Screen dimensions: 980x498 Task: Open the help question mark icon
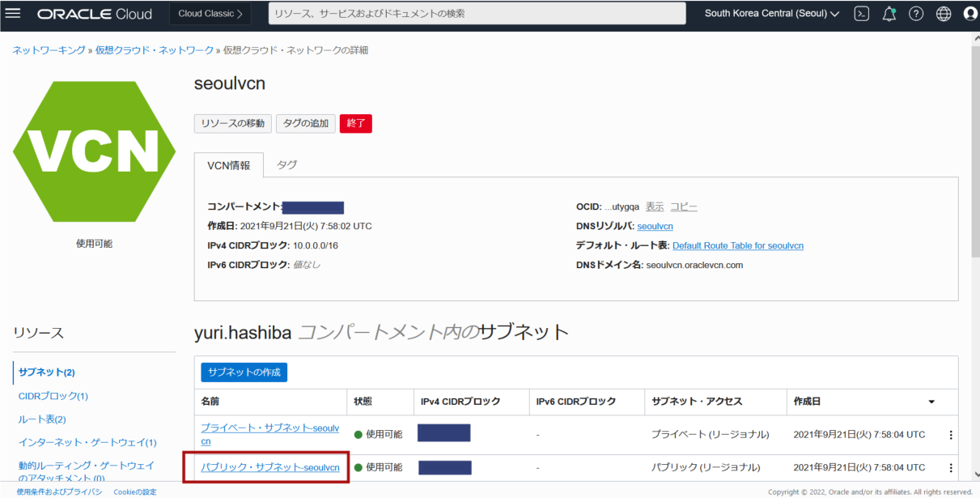pos(916,14)
